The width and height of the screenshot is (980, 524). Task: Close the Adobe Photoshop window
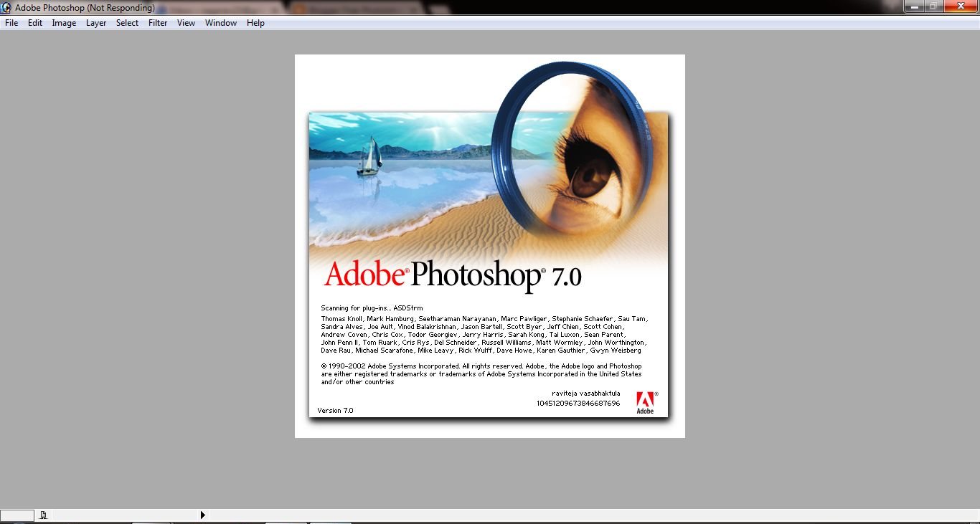coord(960,6)
